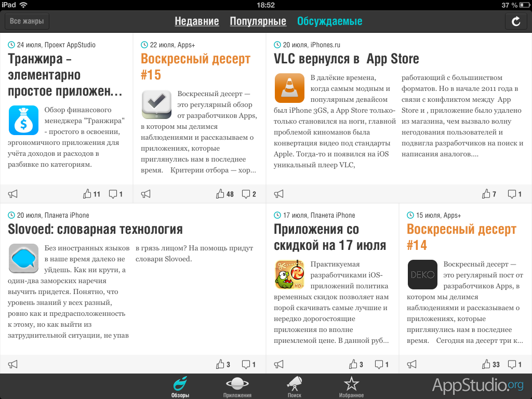
Task: Click the AppStudio.org logo
Action: (477, 385)
